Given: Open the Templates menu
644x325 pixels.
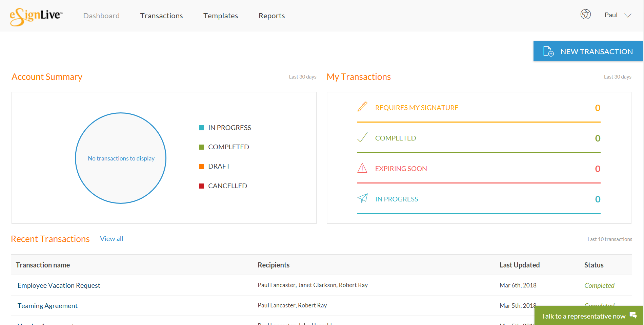Looking at the screenshot, I should [221, 16].
